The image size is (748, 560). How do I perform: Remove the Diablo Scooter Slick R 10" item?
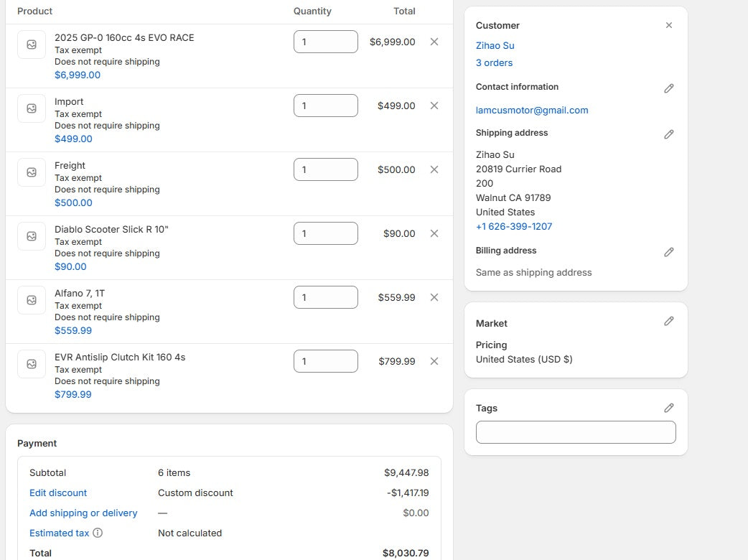tap(434, 234)
